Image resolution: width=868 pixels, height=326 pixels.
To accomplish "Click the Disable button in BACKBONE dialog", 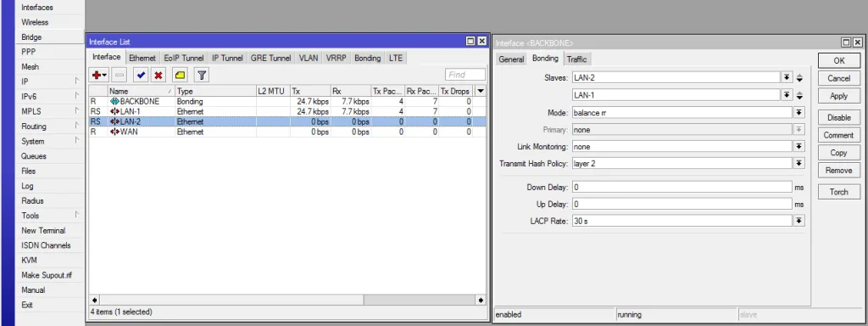I will tap(838, 117).
